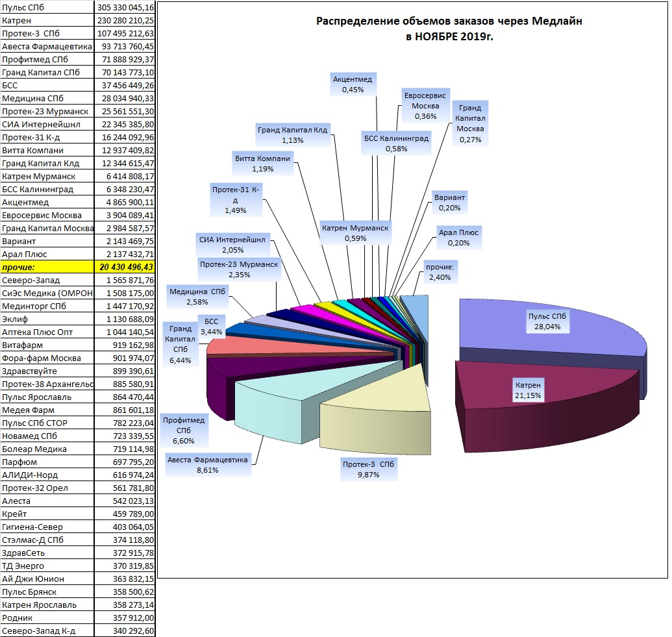The height and width of the screenshot is (637, 672).
Task: Select the 'Гранд Капитал Москва 0,27%' data label
Action: [470, 123]
